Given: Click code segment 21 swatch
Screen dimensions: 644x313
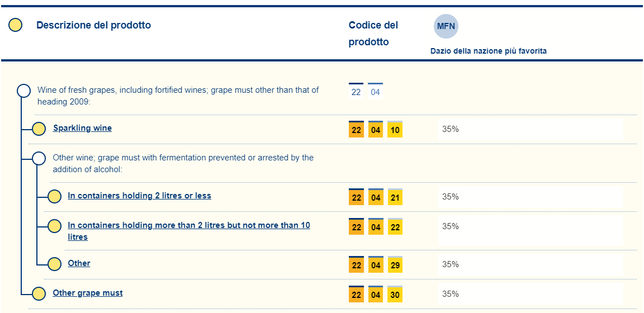Looking at the screenshot, I should tap(395, 197).
